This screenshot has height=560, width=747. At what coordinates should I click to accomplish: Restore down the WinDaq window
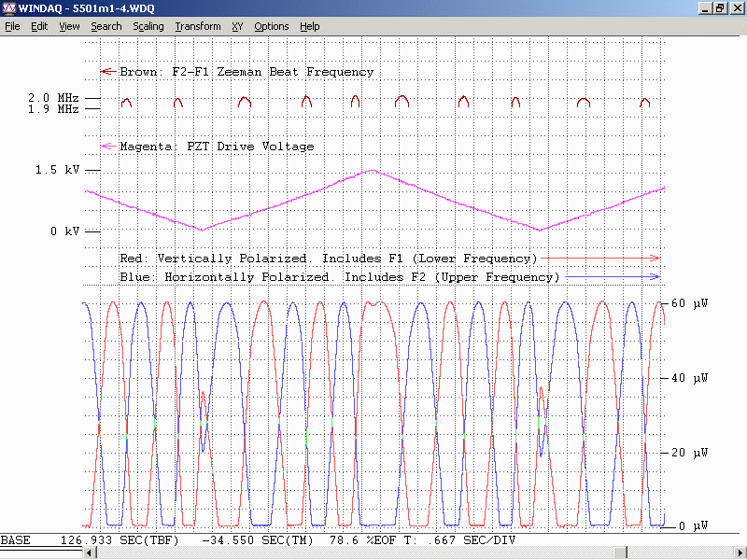click(x=720, y=8)
